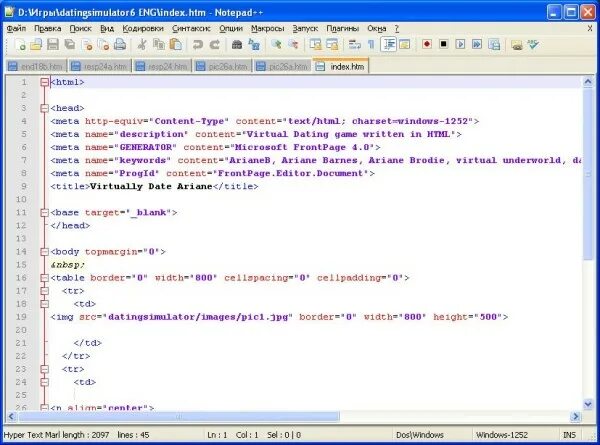Close the document with the menu bar X
The height and width of the screenshot is (445, 600).
pos(590,29)
